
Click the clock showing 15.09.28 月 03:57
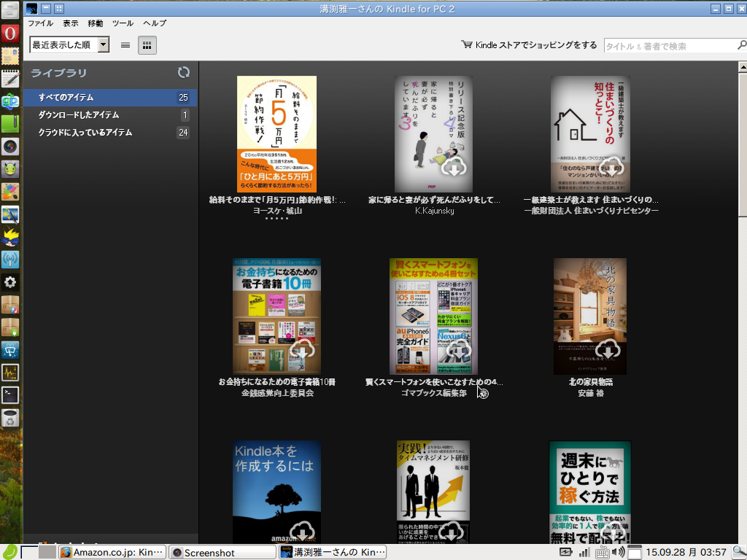(x=686, y=553)
